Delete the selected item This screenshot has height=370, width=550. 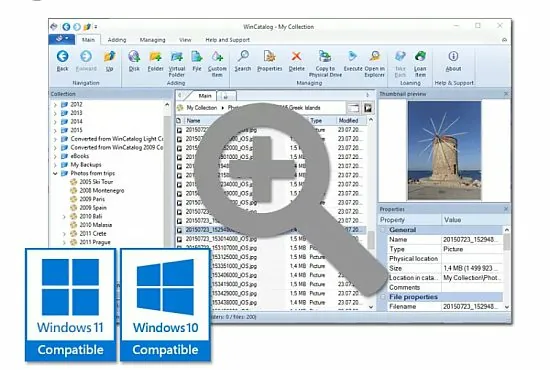[296, 60]
